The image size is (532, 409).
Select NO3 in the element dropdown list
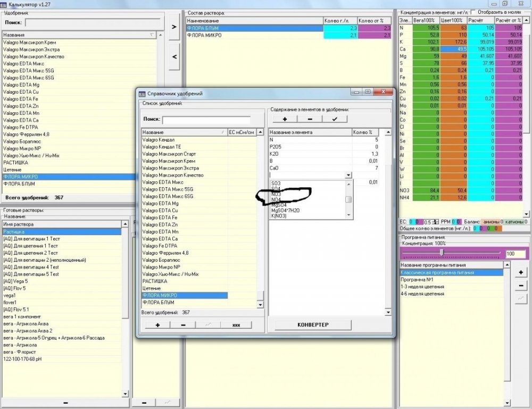(x=276, y=194)
